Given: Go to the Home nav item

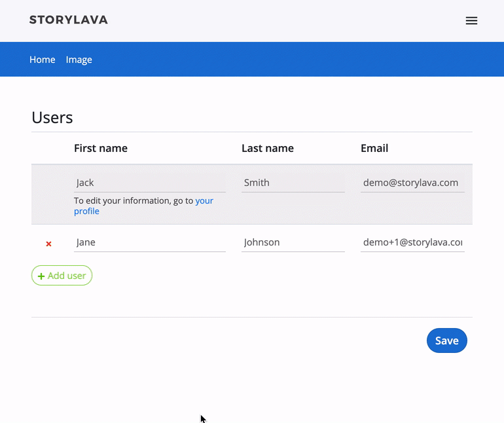Looking at the screenshot, I should point(43,60).
